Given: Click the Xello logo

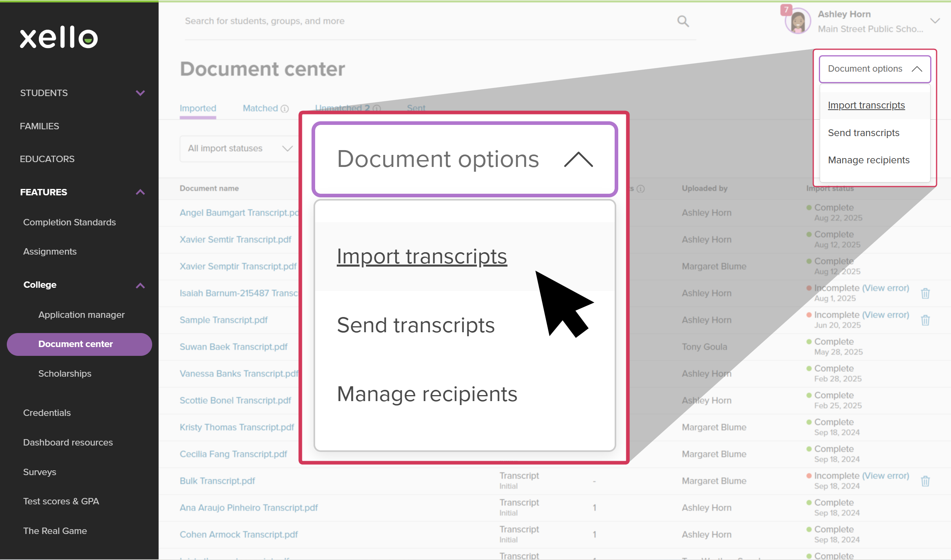Looking at the screenshot, I should [59, 38].
